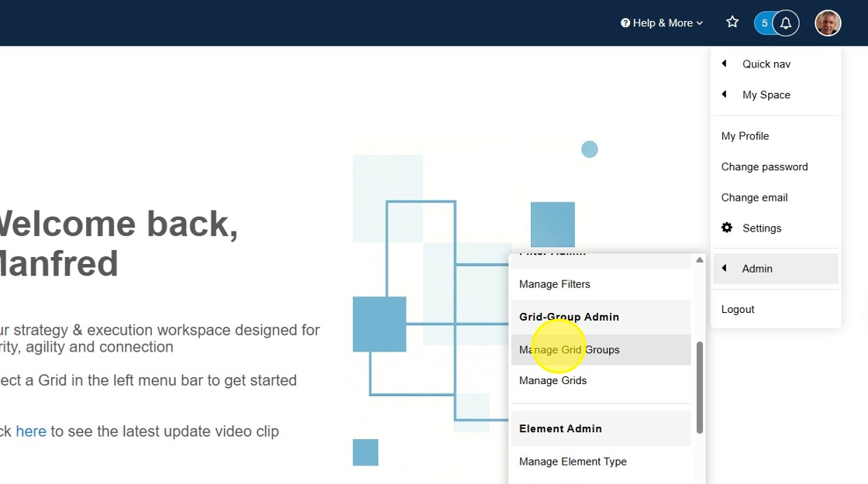Click the 'here' update video link
This screenshot has height=484, width=868.
click(x=31, y=431)
